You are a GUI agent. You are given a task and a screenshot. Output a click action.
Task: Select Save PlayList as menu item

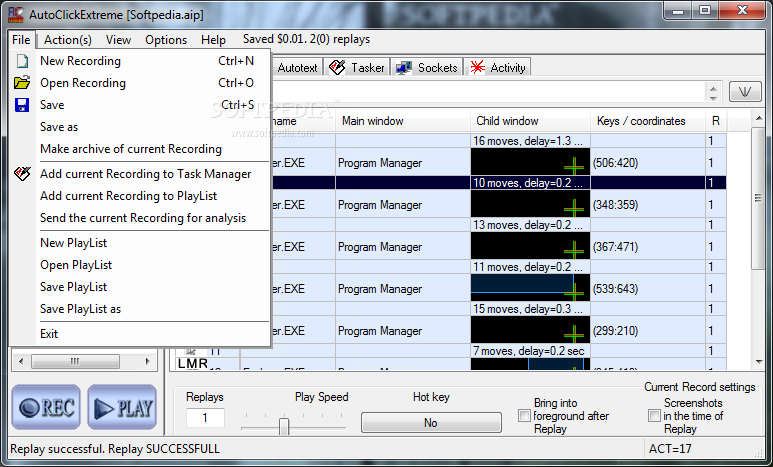pos(140,309)
